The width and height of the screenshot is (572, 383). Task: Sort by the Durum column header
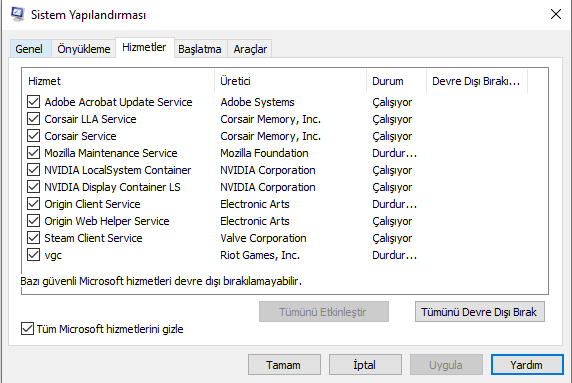pos(397,81)
